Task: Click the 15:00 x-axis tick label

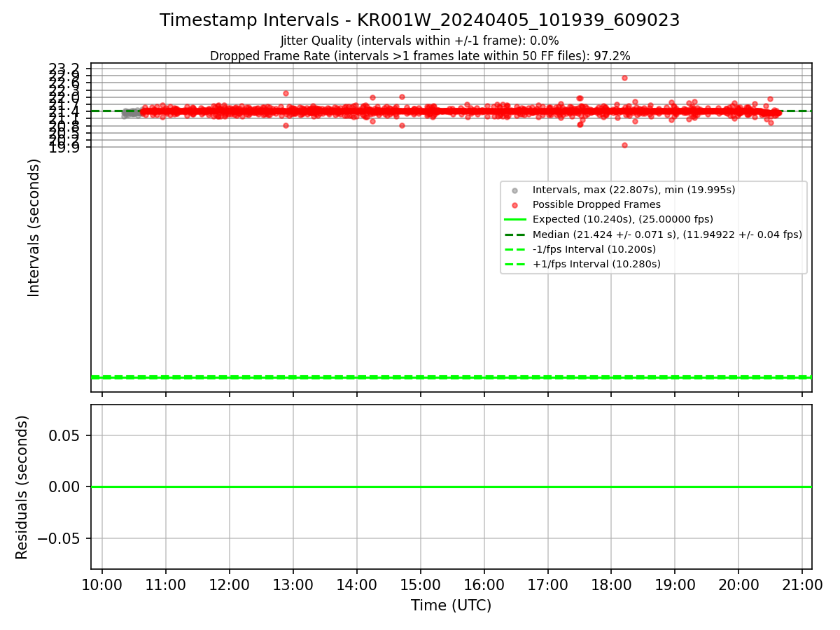Action: (421, 584)
